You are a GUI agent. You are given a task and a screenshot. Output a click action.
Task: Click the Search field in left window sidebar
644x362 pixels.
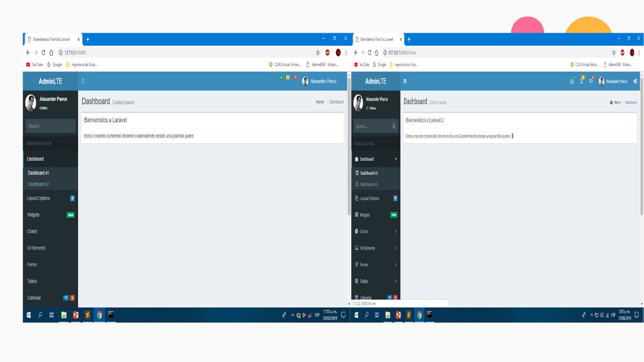50,126
